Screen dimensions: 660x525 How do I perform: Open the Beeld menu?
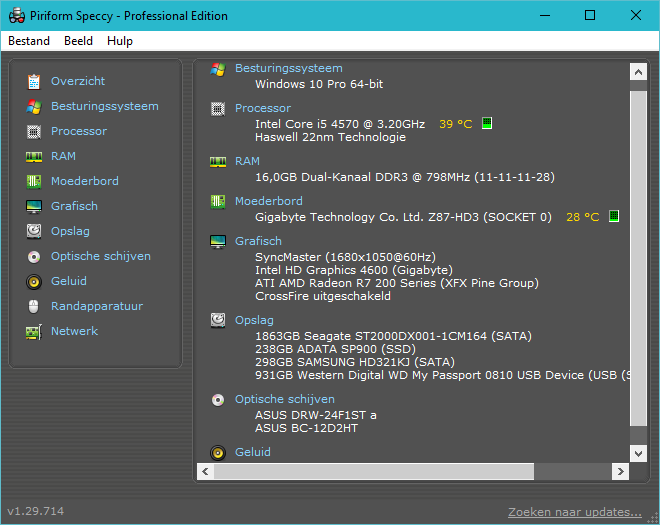click(78, 41)
